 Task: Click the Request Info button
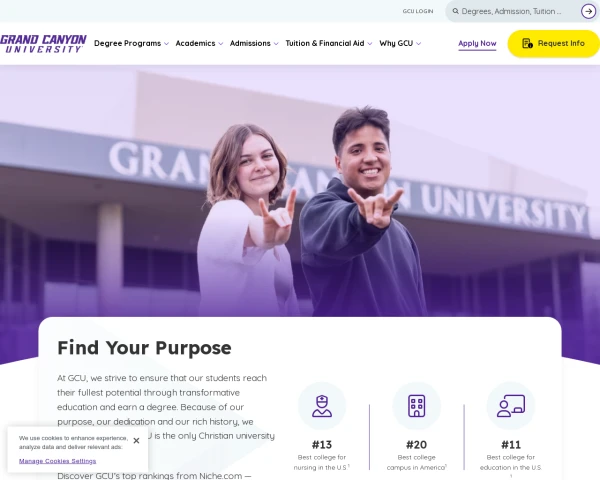tap(553, 44)
